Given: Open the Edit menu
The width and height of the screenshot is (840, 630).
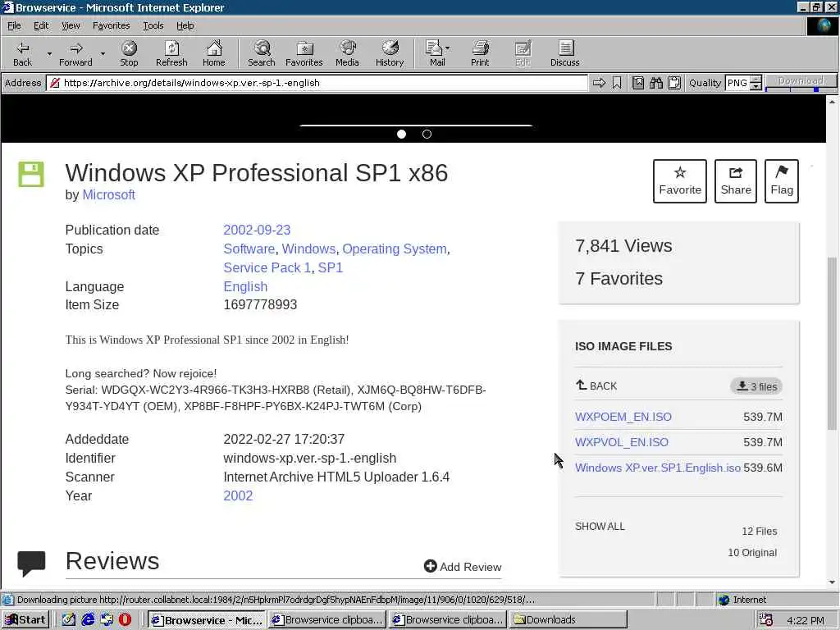Looking at the screenshot, I should coord(41,25).
